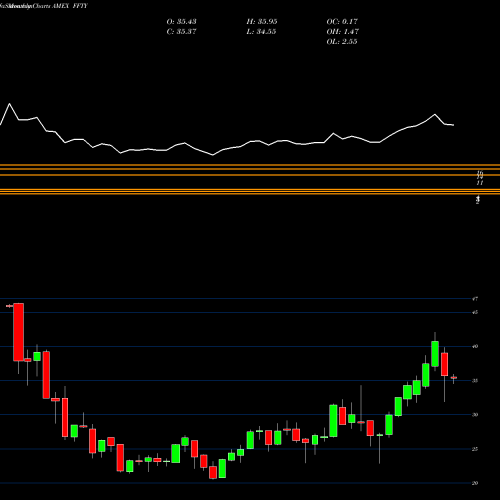Click the tallest green candle peaking above 40
Image resolution: width=500 pixels, height=500 pixels.
point(435,354)
